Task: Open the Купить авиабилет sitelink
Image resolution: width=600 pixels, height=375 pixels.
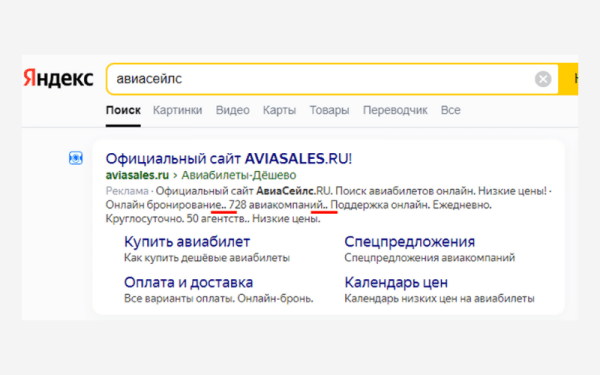Action: tap(187, 242)
